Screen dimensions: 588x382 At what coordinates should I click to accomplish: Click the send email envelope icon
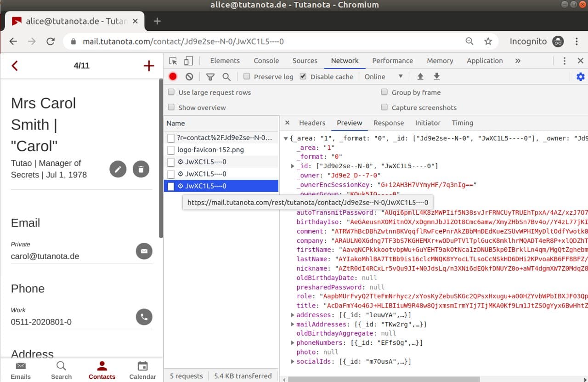(144, 251)
